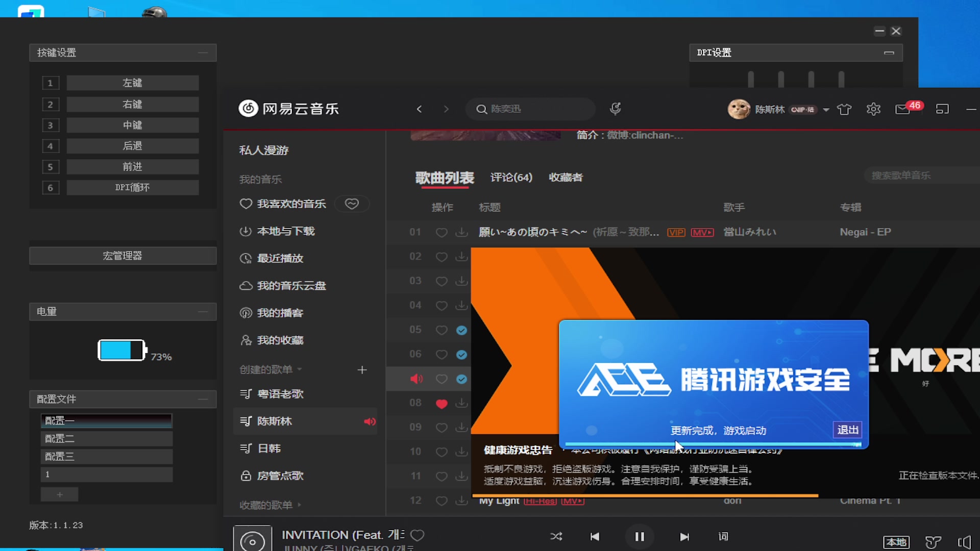Click 退出 on Tencent game security popup
Screen dimensions: 980x551
click(x=848, y=430)
